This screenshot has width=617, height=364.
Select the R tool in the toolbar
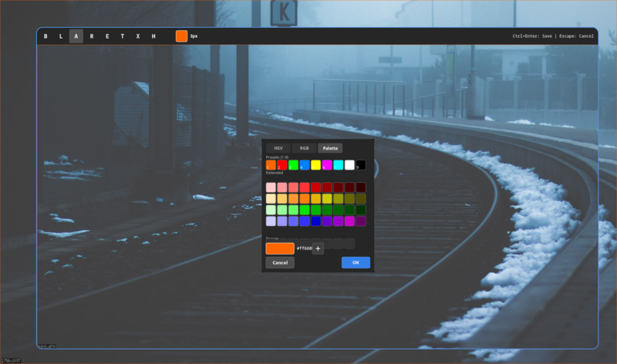click(92, 36)
